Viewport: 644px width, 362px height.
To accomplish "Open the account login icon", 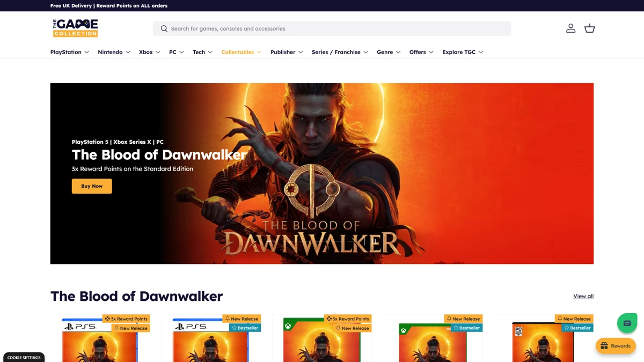I will [570, 28].
